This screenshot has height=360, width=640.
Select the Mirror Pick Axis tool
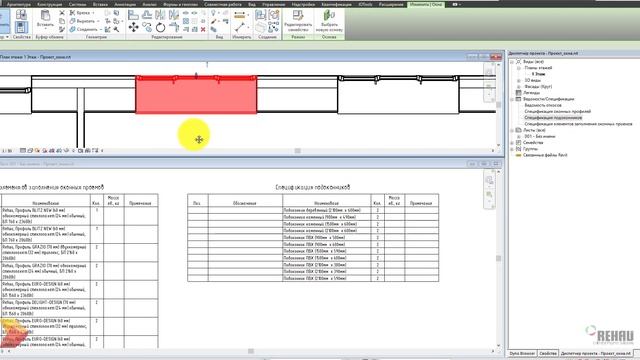coord(160,15)
